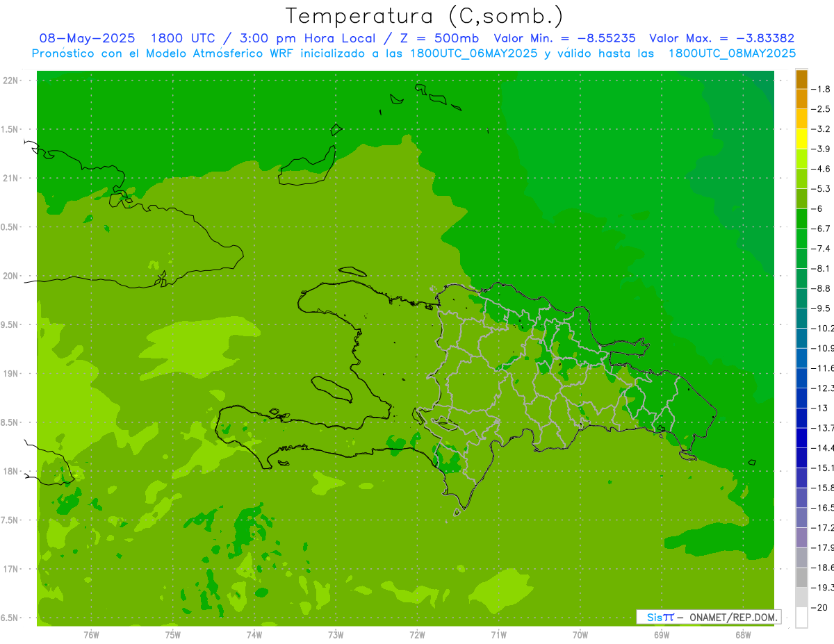
Task: Click the '-8.8' colorbar value label
Action: [821, 288]
